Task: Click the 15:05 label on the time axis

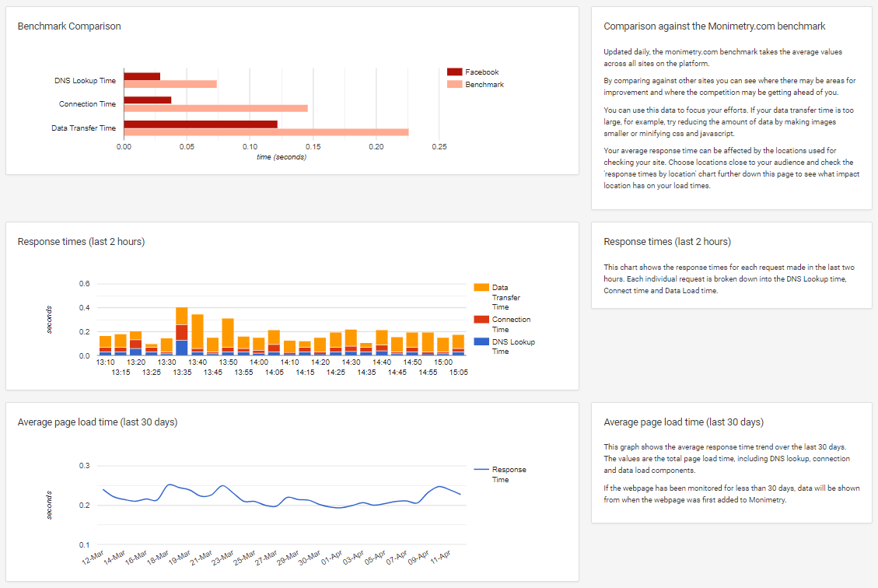Action: click(x=458, y=373)
